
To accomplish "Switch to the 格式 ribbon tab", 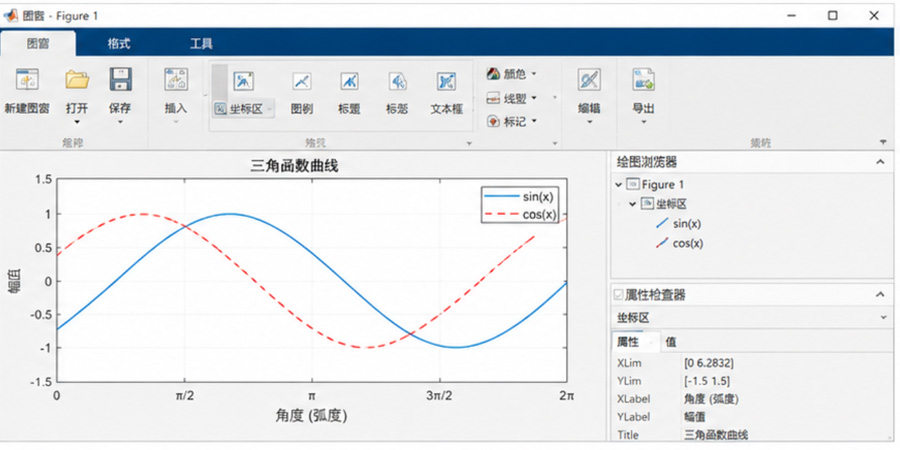I will click(x=119, y=44).
